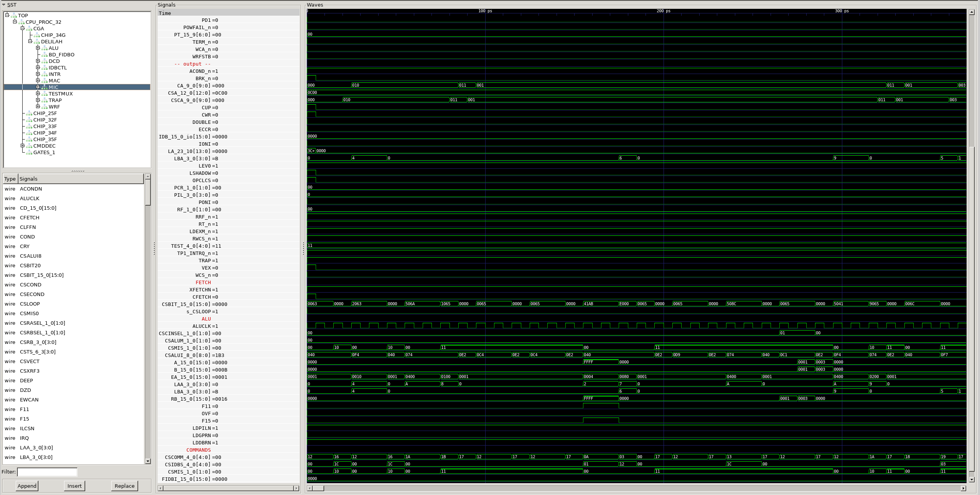Collapse the SST panel triangle
The image size is (980, 495).
(3, 5)
